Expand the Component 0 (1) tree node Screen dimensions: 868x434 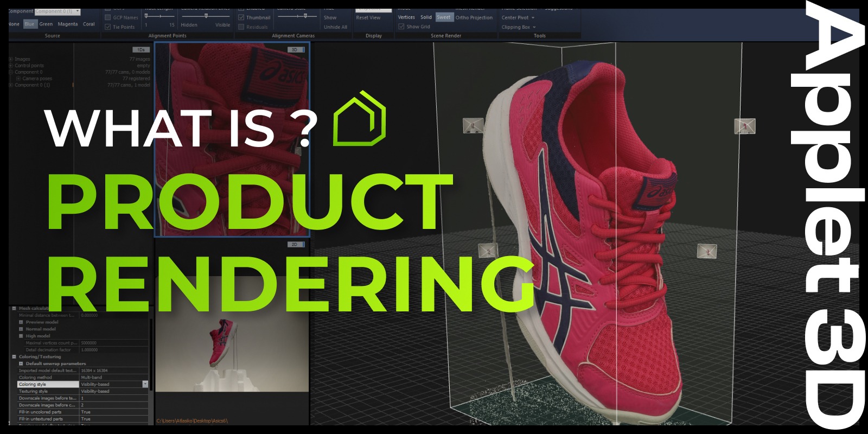point(11,85)
